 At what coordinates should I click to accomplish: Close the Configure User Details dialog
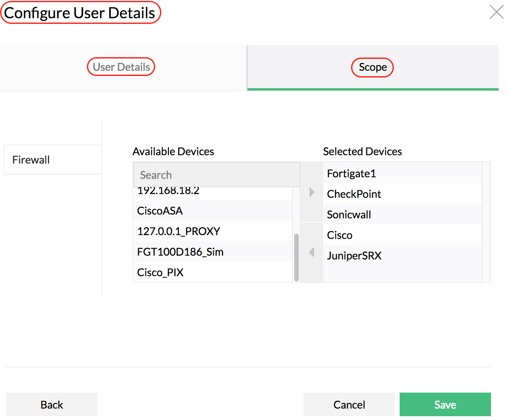[x=496, y=12]
